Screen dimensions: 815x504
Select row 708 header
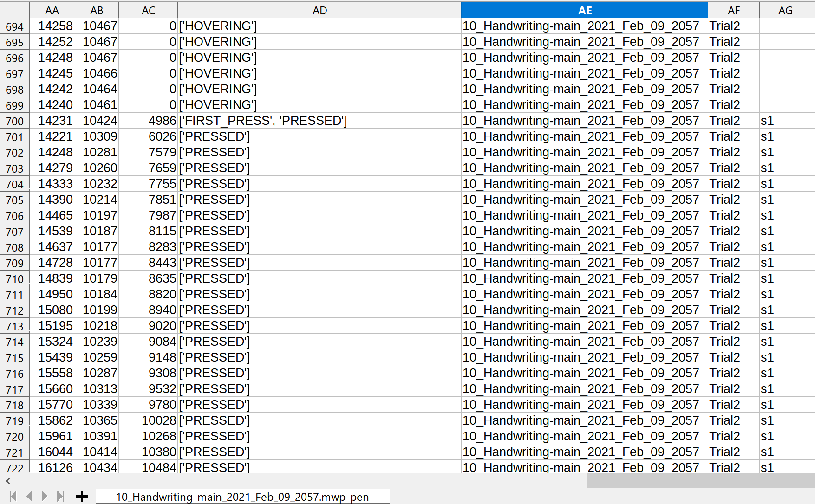click(15, 247)
